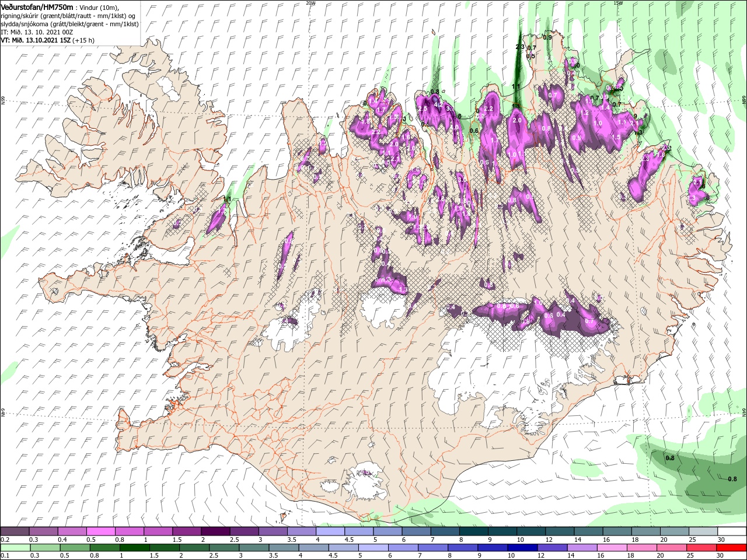Click the 'rigning/skúrir' legend description line
The image size is (747, 560).
pyautogui.click(x=68, y=15)
